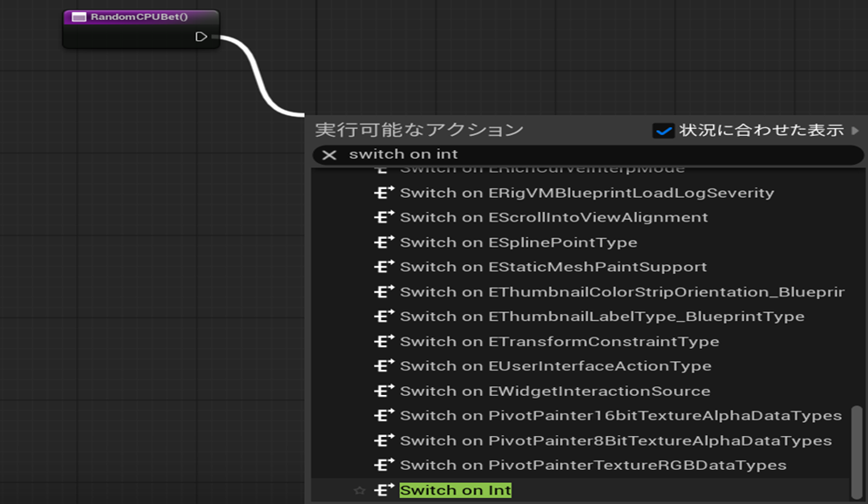Click the switch icon beside PivotPainterTextureRGBDataTypes
Image resolution: width=868 pixels, height=504 pixels.
pos(382,466)
